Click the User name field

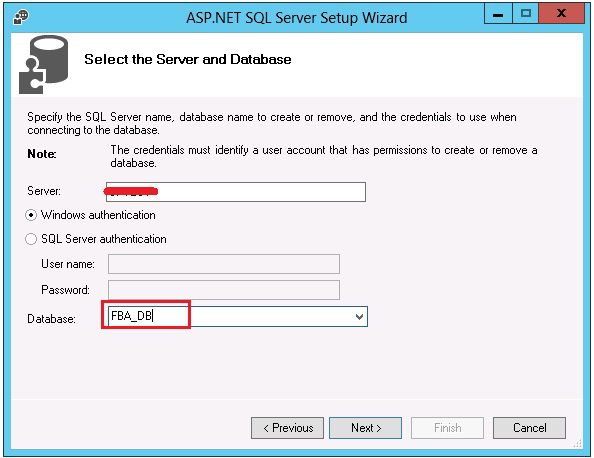pos(224,264)
